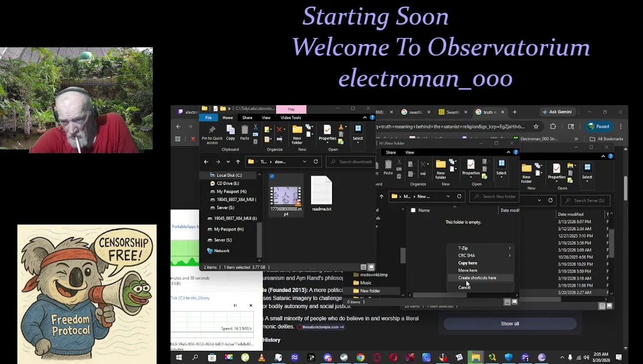The image size is (643, 364).
Task: Go back in downloads window navigation
Action: pyautogui.click(x=206, y=162)
